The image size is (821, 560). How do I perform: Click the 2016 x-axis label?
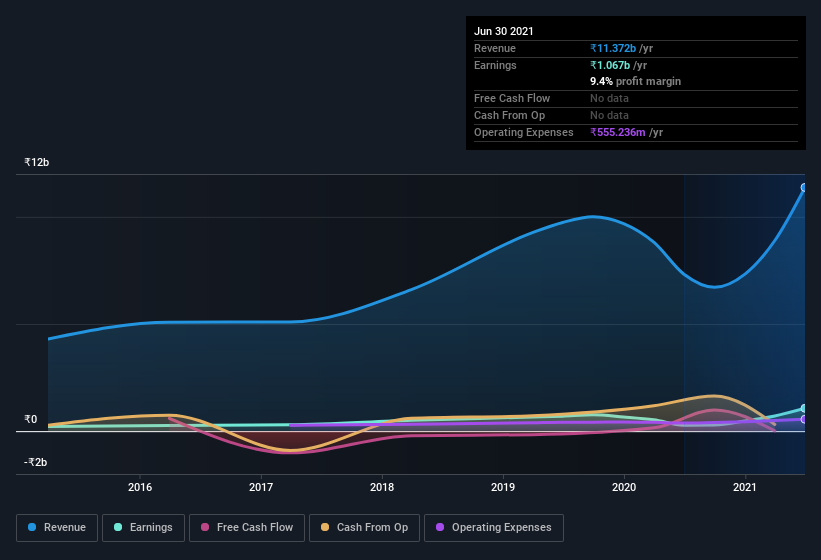coord(140,487)
